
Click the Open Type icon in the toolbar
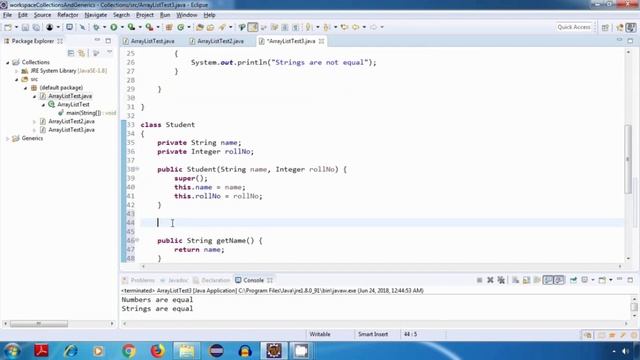coord(200,27)
